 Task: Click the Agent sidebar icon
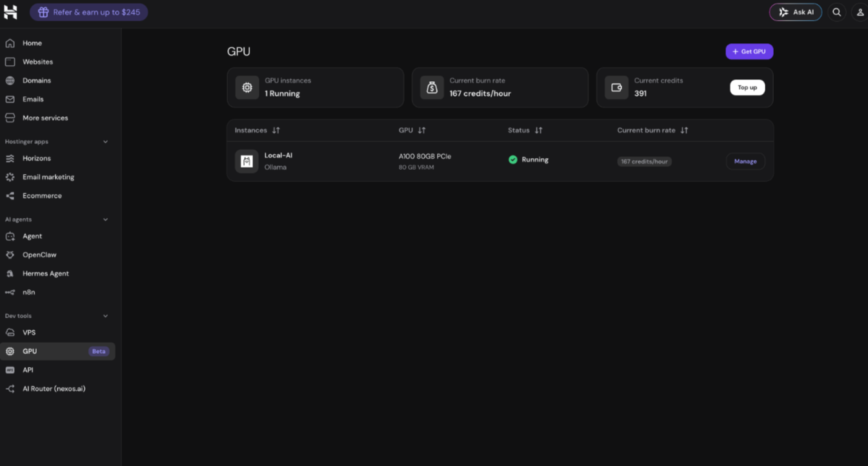point(10,236)
